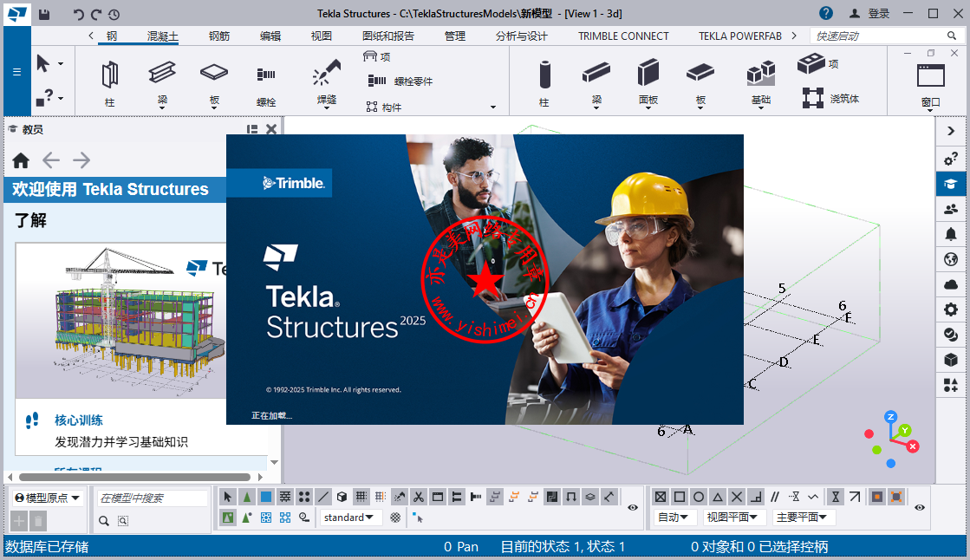The width and height of the screenshot is (970, 560).
Task: Open the 主要平面 dropdown
Action: coord(802,518)
